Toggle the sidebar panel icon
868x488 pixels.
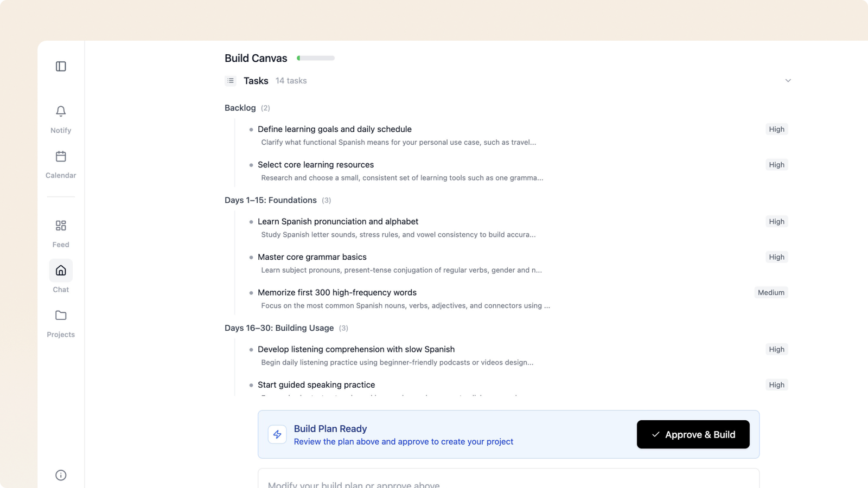(61, 66)
